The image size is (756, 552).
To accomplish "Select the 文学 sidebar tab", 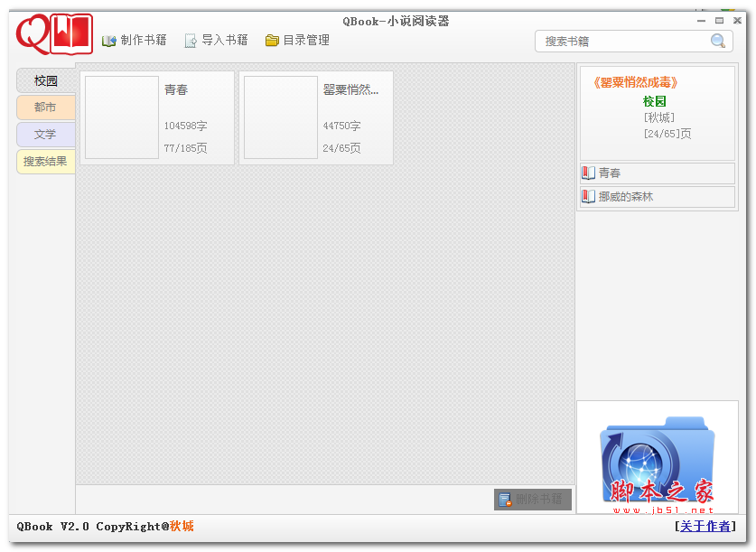I will [44, 135].
